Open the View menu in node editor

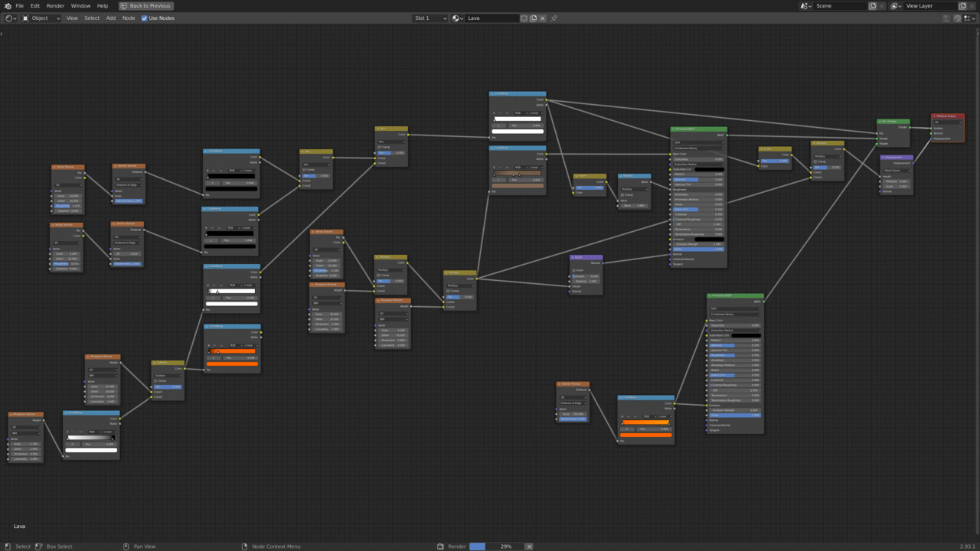72,18
